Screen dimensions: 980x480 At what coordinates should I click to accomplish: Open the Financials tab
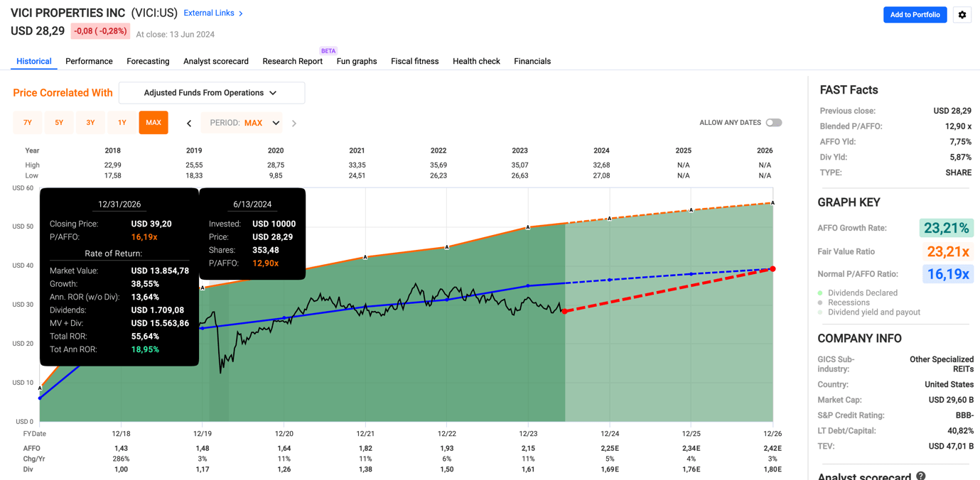click(x=532, y=61)
